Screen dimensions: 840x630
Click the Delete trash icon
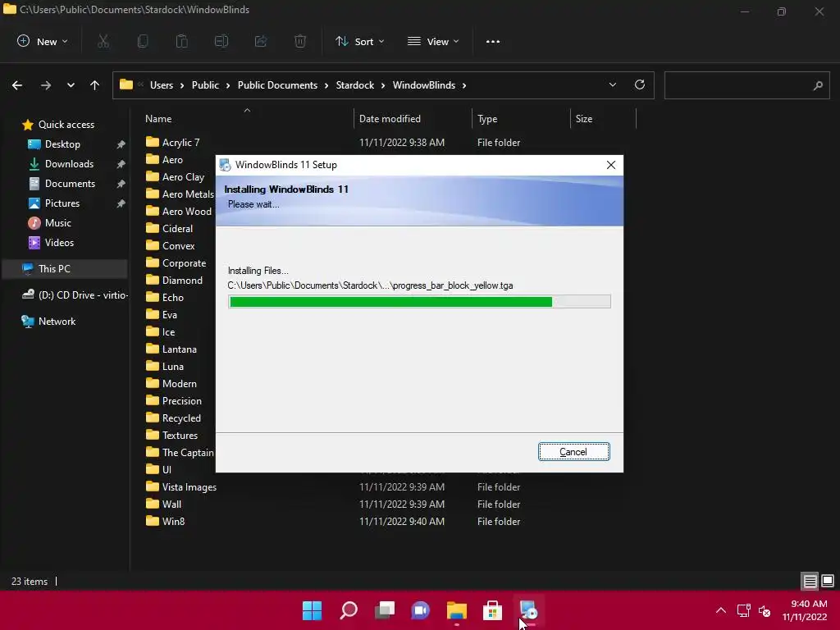[x=300, y=41]
